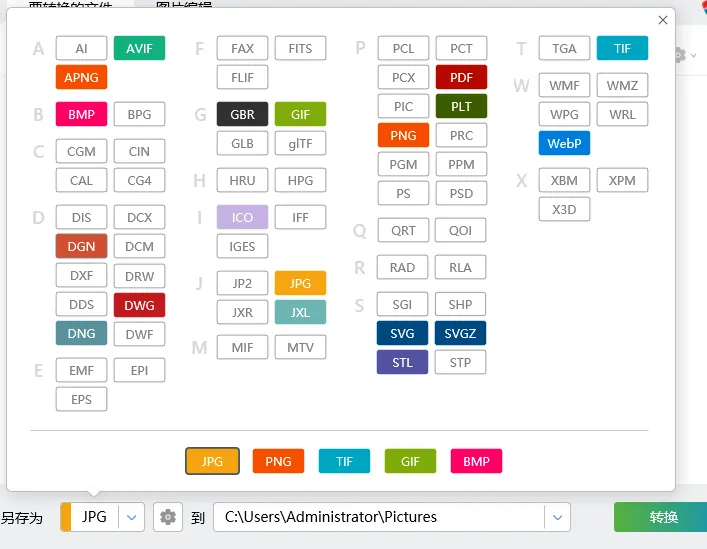Choose the JXL format button
The image size is (707, 549).
click(x=300, y=312)
